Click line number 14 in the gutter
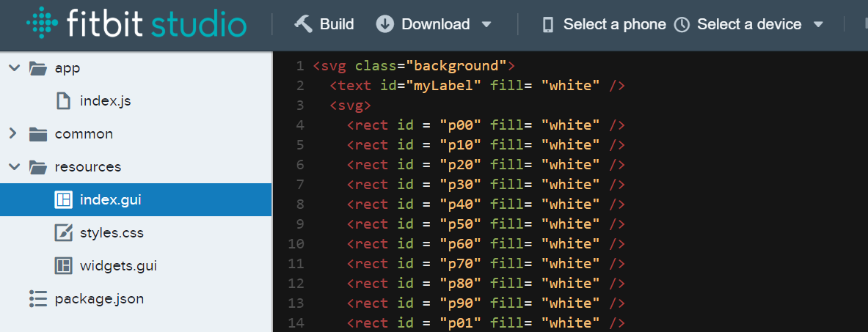Viewport: 868px width, 332px height. point(296,323)
